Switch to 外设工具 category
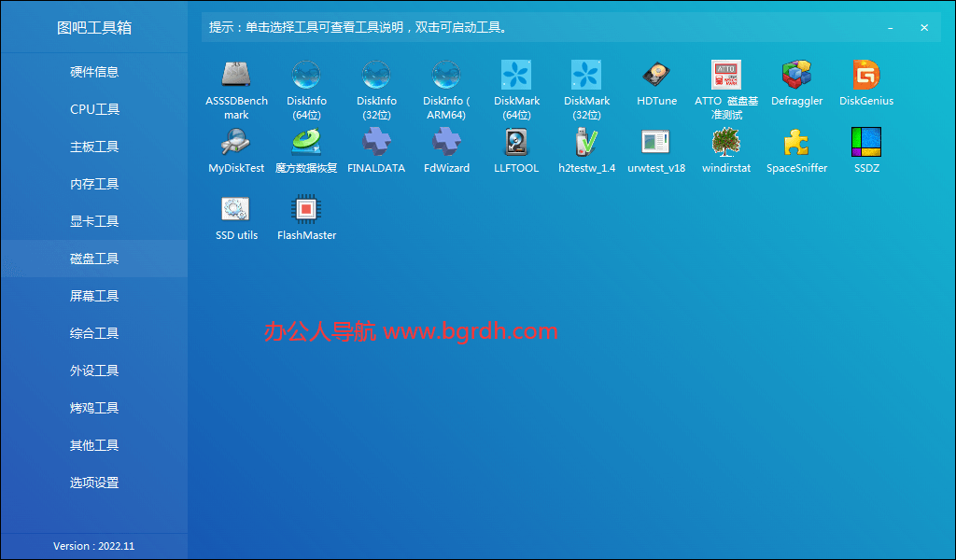This screenshot has width=956, height=560. click(94, 371)
